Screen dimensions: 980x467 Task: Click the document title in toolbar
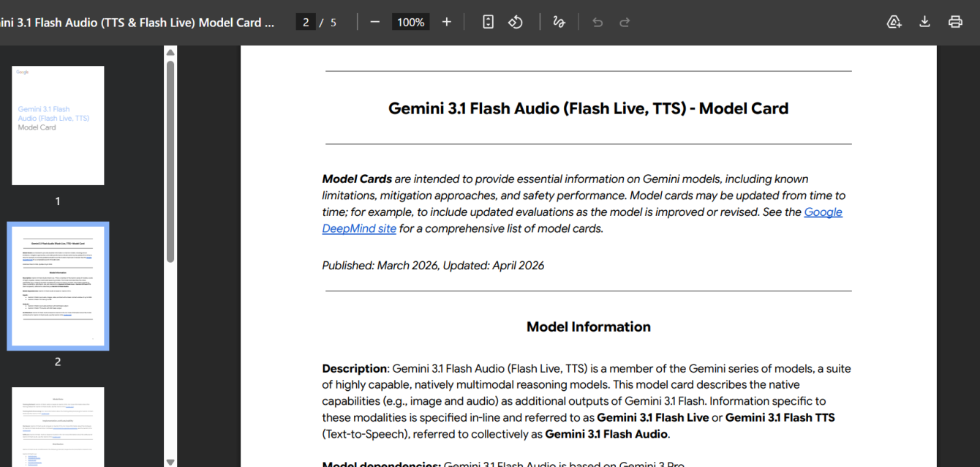point(137,22)
